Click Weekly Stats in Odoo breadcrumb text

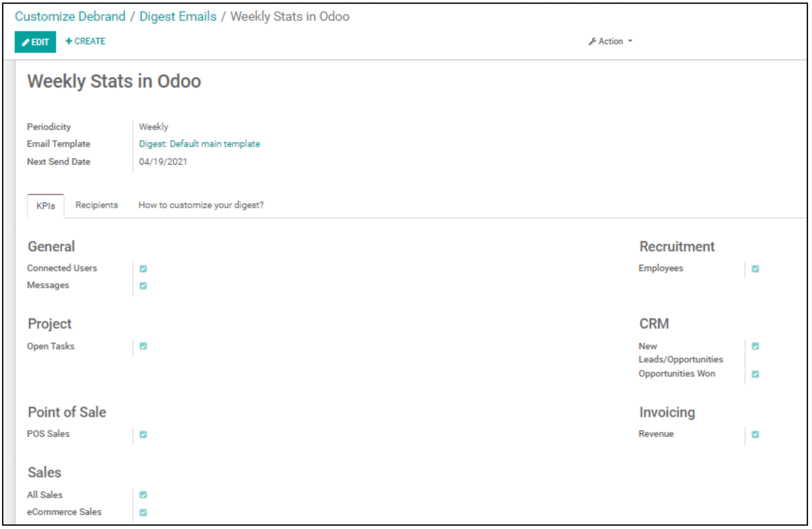[290, 17]
